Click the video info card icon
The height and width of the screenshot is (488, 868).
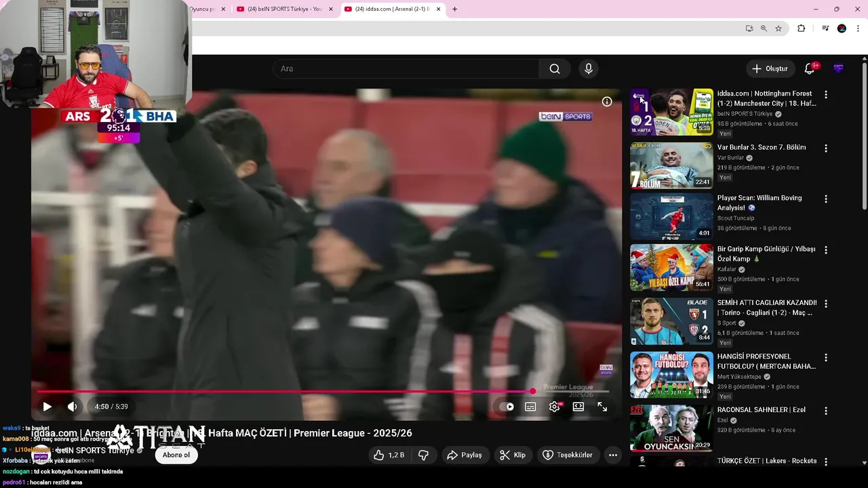607,102
